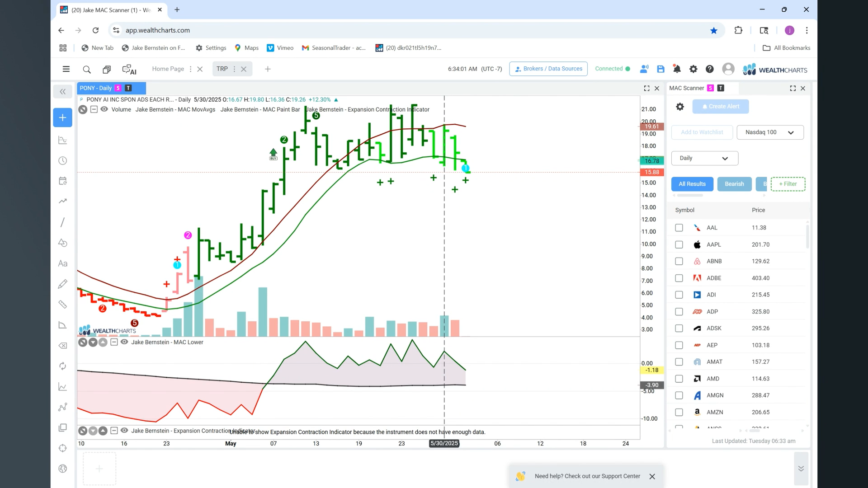Screen dimensions: 868x488
Task: Bookmark this page with the star
Action: (x=713, y=30)
